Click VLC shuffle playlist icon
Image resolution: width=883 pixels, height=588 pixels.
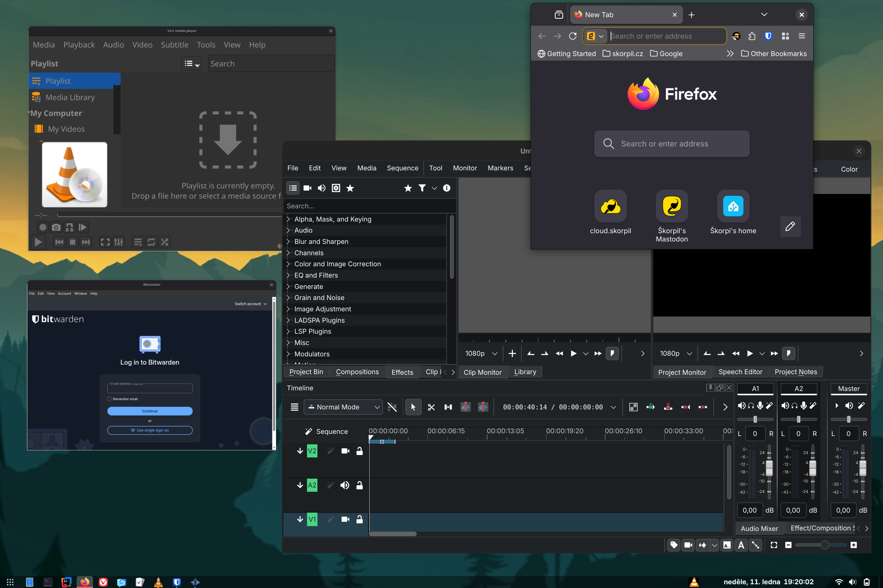[x=165, y=242]
